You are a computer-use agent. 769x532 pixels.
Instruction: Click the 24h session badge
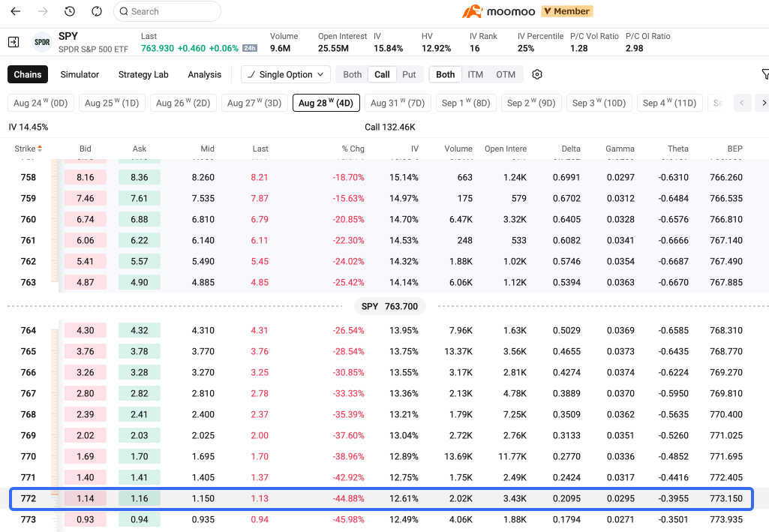[x=250, y=48]
